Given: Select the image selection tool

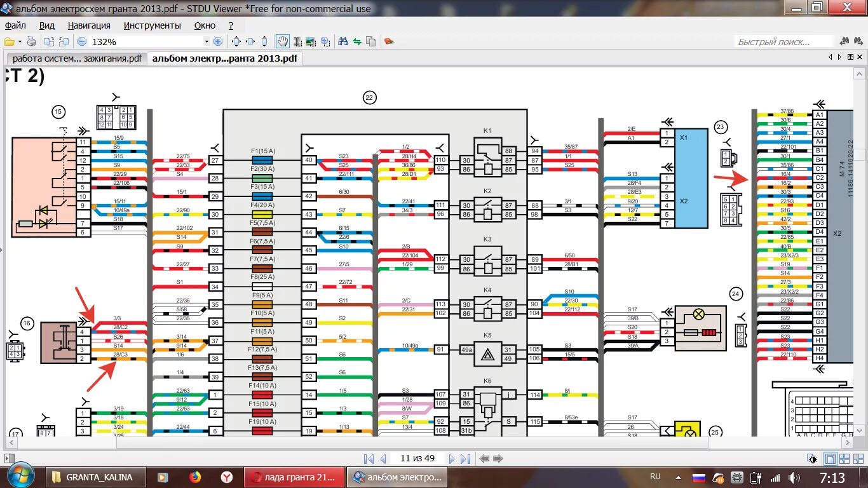Looking at the screenshot, I should [x=311, y=42].
